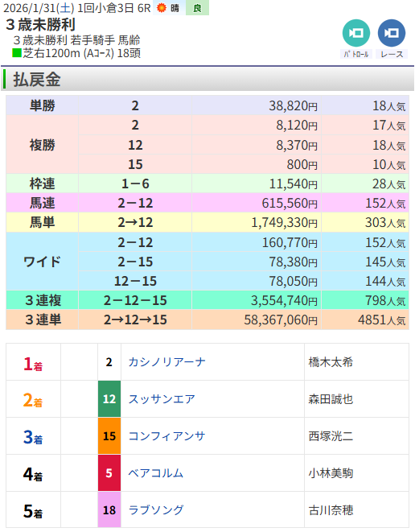Image resolution: width=415 pixels, height=532 pixels.
Task: Click ワイド 2−12 payout 160,770円
Action: click(x=290, y=242)
